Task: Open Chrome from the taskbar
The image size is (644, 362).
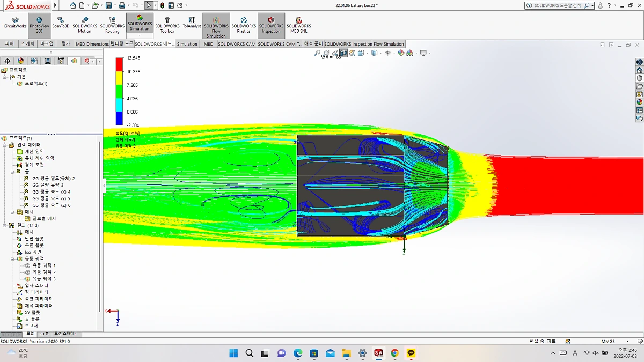Action: point(394,353)
